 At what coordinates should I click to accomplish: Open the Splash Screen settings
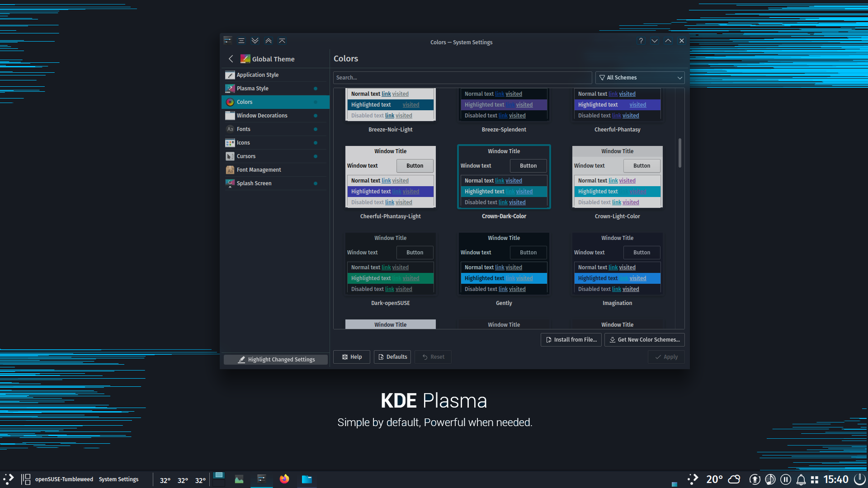coord(275,183)
